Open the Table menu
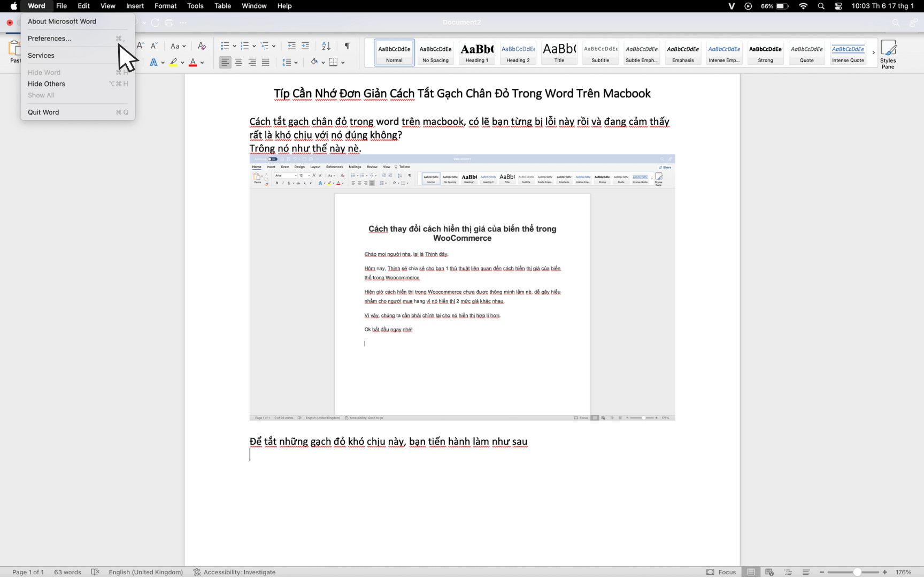 click(222, 6)
